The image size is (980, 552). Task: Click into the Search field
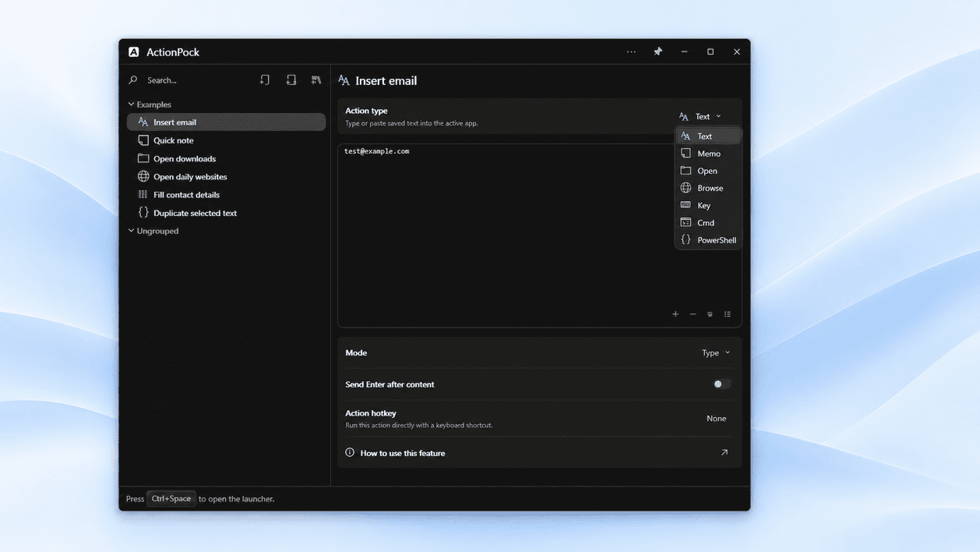(190, 80)
